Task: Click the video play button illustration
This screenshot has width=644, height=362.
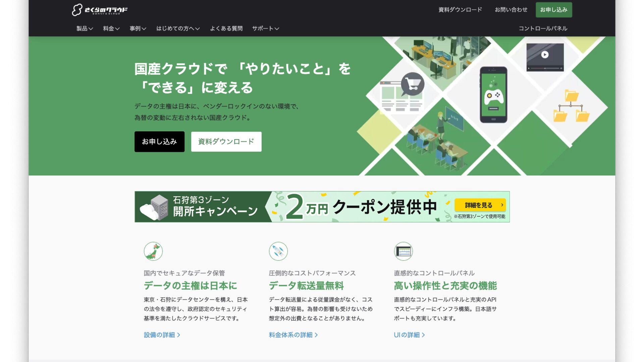Action: pyautogui.click(x=545, y=55)
